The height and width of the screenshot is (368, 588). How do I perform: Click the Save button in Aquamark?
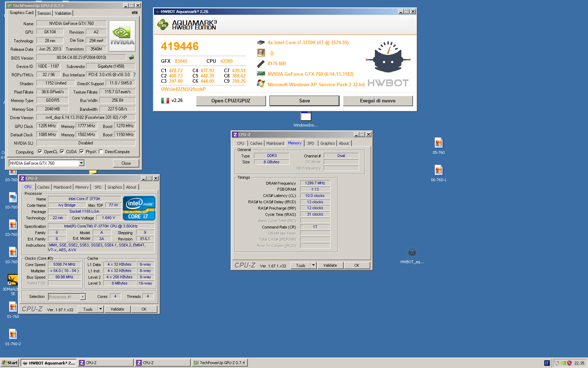[304, 101]
